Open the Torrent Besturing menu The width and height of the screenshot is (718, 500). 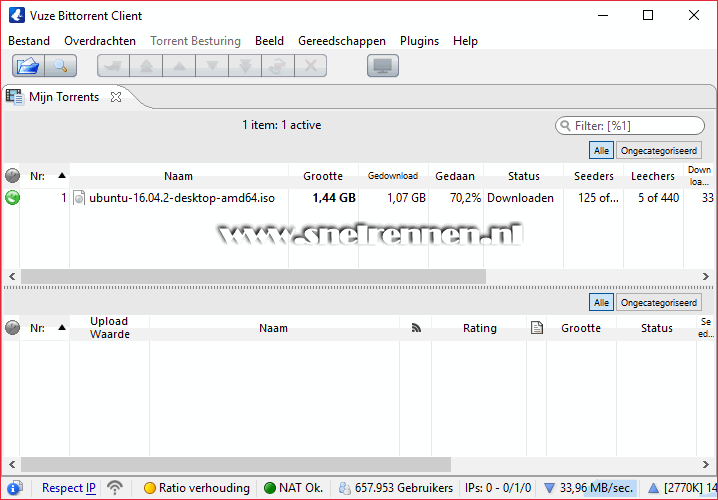coord(196,41)
